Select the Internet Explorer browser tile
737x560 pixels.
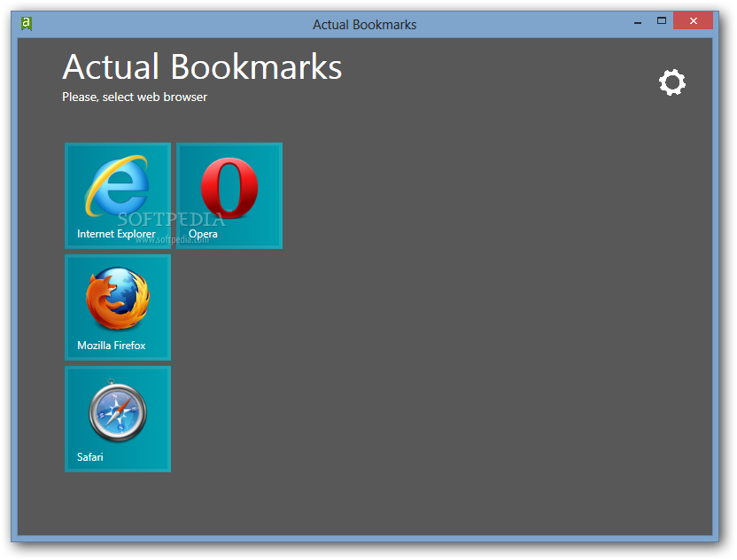click(x=118, y=196)
